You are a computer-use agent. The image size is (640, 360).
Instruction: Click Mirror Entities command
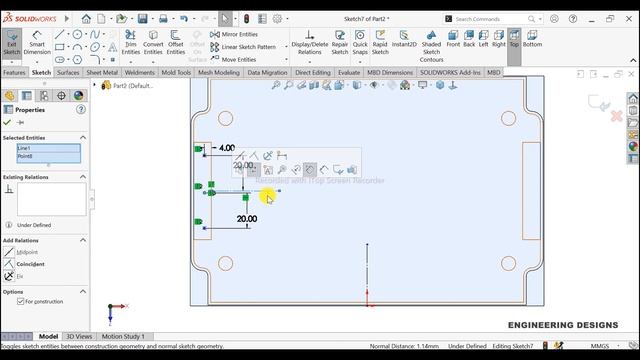[234, 34]
